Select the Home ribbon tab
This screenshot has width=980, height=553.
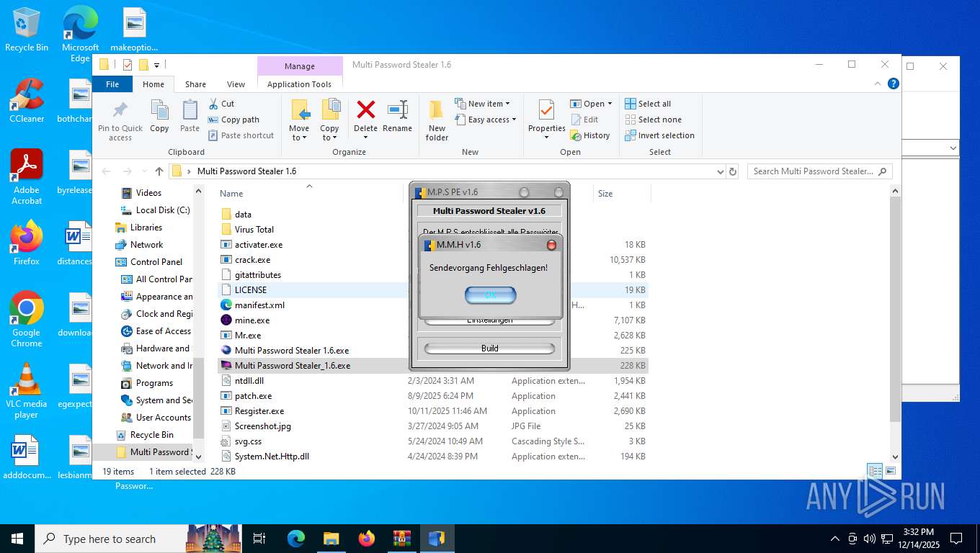tap(153, 84)
